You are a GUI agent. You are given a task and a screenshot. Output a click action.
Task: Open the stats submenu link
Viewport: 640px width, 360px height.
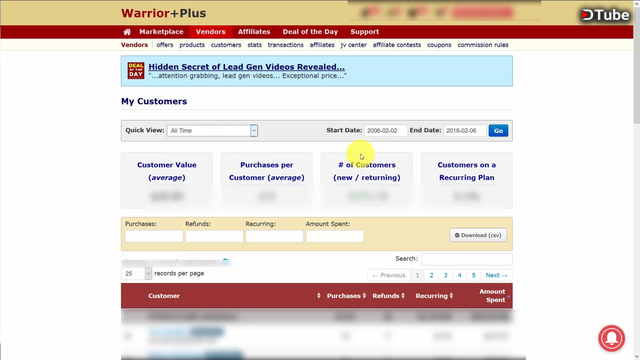click(x=254, y=45)
